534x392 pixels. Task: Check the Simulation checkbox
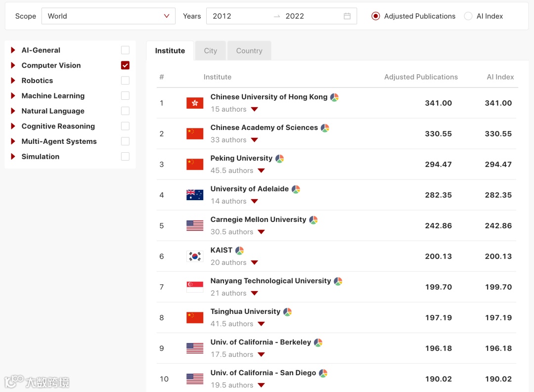(x=125, y=156)
